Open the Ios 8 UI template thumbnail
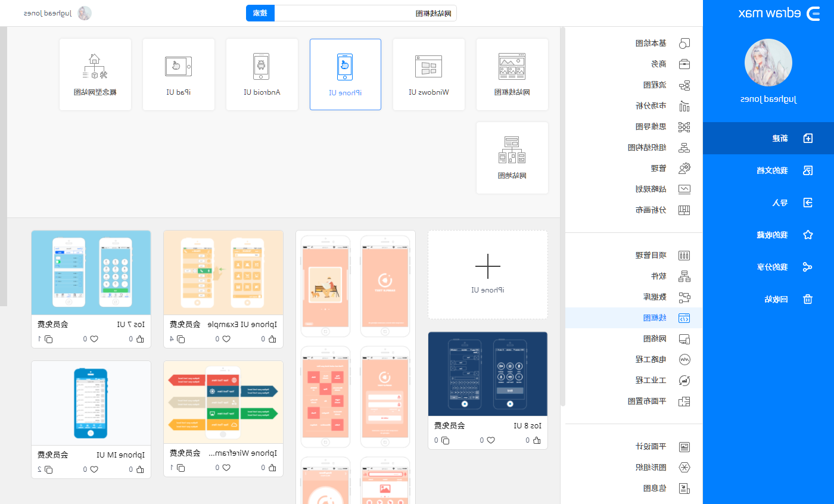The width and height of the screenshot is (834, 504). [488, 374]
